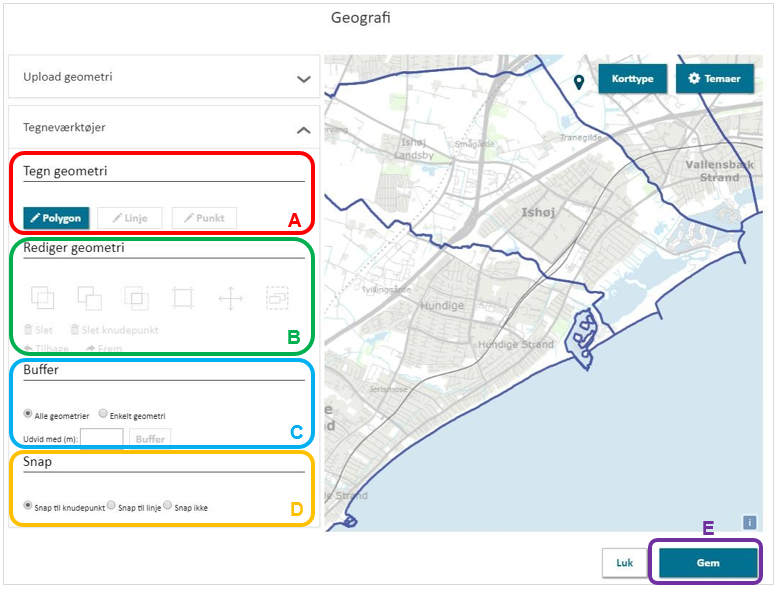The width and height of the screenshot is (776, 591).
Task: Expand the Upload geometri section
Action: (304, 78)
